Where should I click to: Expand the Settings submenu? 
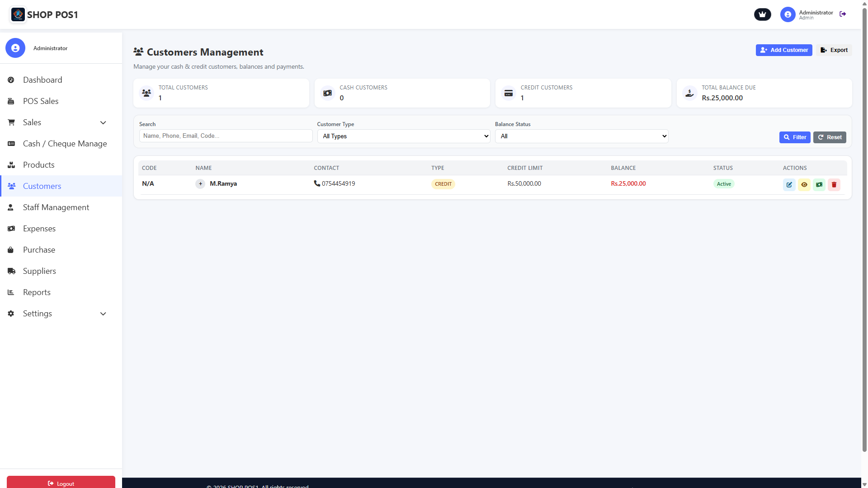click(103, 314)
